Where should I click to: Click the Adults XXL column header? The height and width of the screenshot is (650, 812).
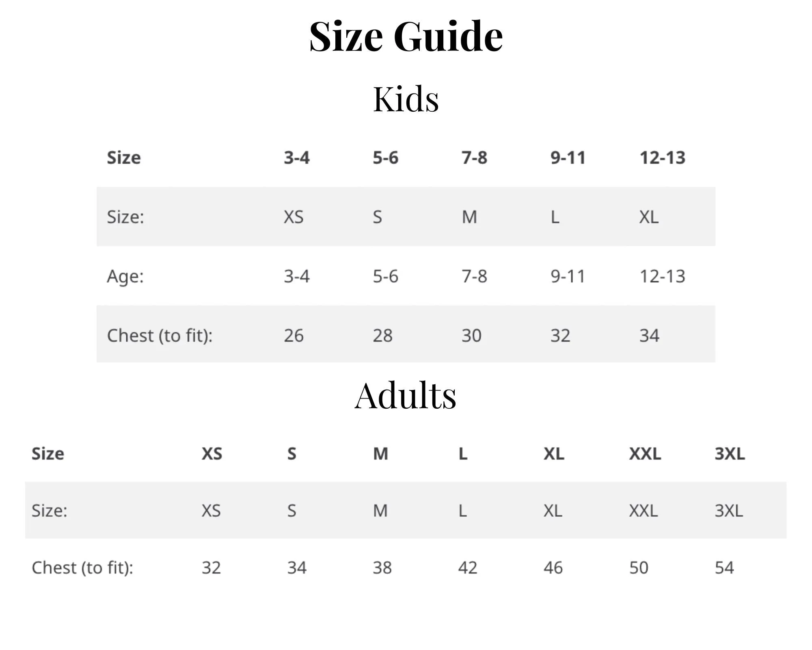point(645,454)
